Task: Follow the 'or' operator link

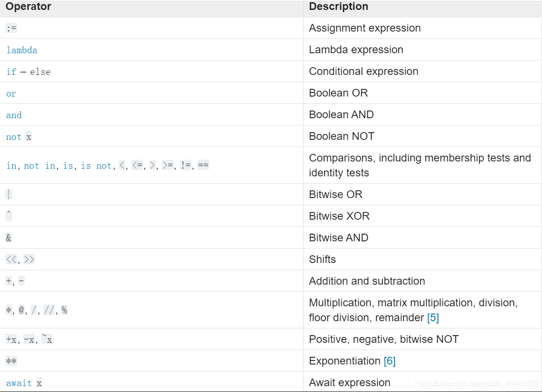Action: pyautogui.click(x=11, y=93)
